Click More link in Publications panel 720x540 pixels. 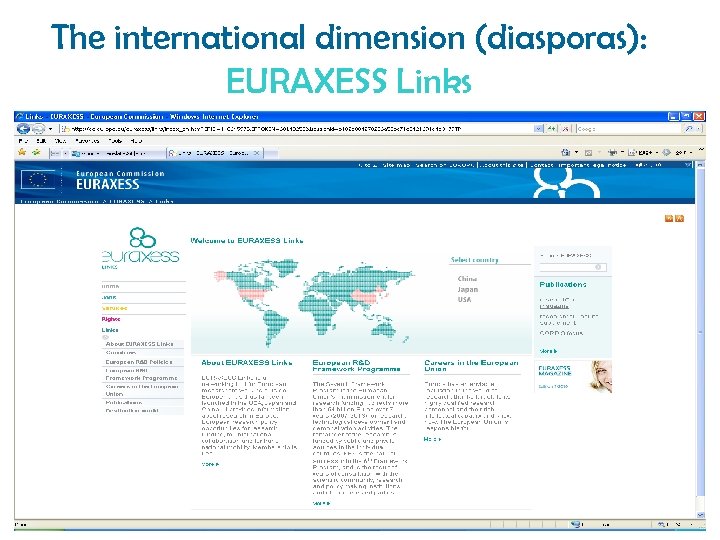pos(548,351)
